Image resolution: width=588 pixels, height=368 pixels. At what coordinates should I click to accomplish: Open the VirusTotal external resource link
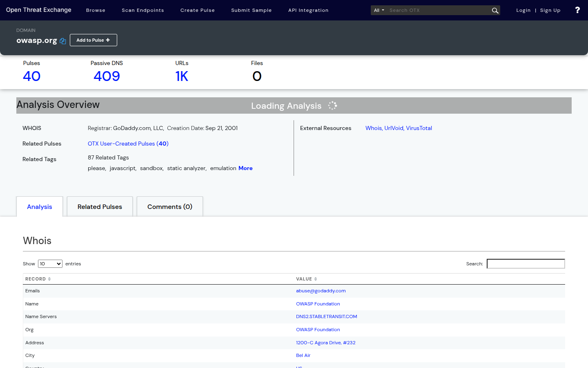click(x=419, y=128)
